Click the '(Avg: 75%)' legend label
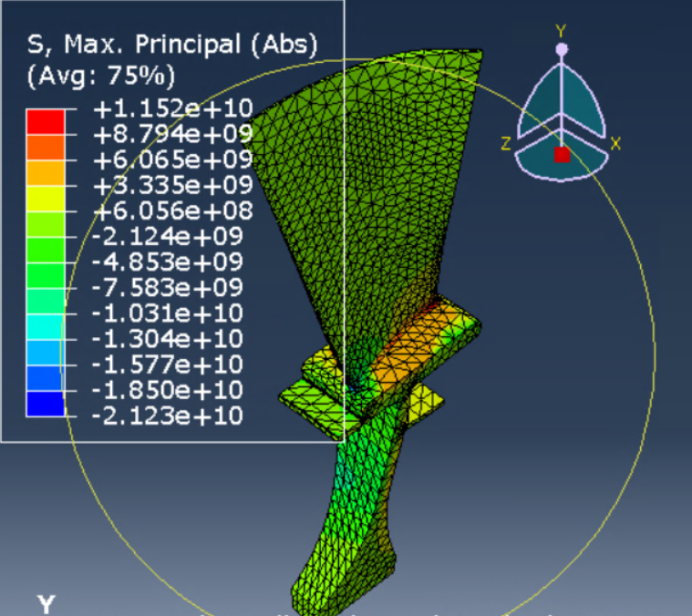The height and width of the screenshot is (616, 692). pos(101,76)
